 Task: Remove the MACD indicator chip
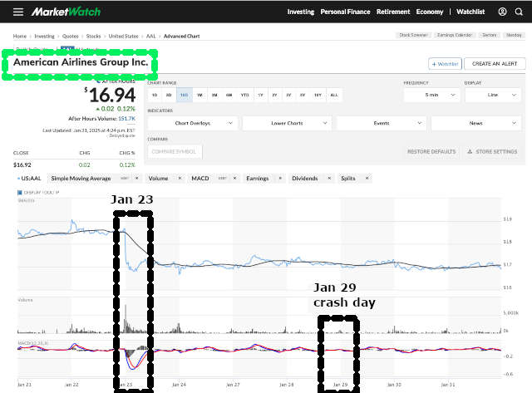[234, 178]
